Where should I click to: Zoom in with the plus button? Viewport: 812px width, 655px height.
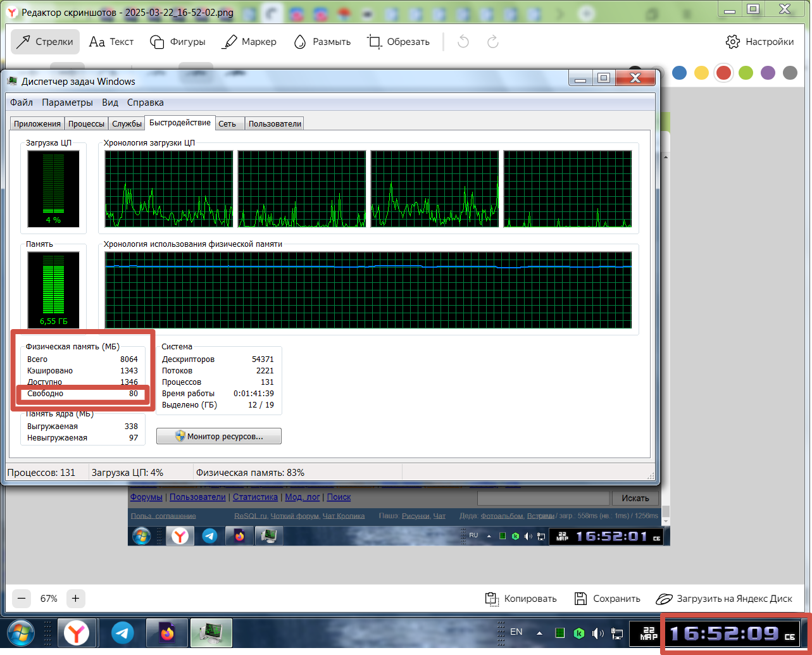[x=75, y=598]
